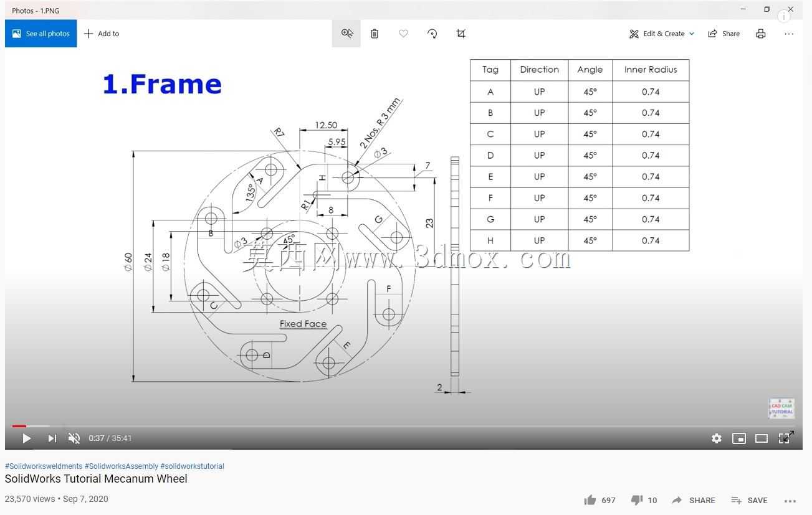Screen dimensions: 812x515
Task: Play the video
Action: [26, 438]
